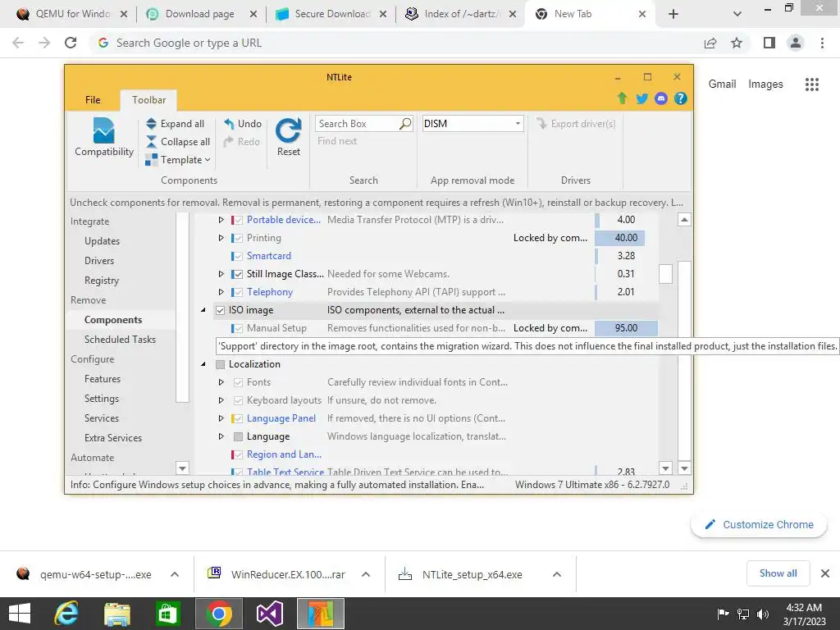Image resolution: width=840 pixels, height=630 pixels.
Task: Reload the Chrome page
Action: coord(71,43)
